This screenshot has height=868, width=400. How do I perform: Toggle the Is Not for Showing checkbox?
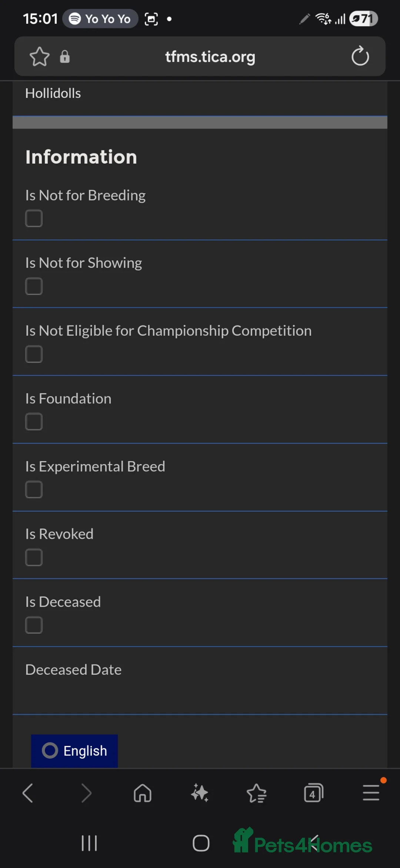pos(34,286)
